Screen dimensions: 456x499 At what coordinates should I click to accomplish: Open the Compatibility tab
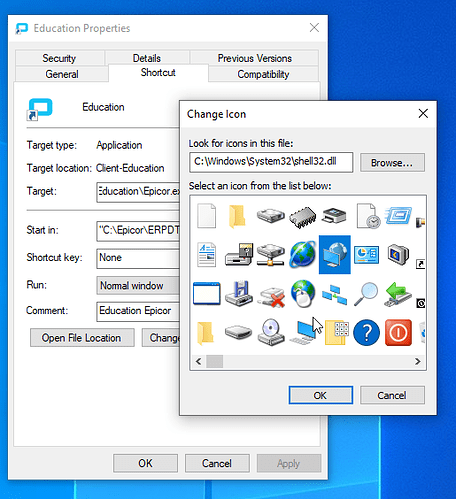(x=263, y=74)
